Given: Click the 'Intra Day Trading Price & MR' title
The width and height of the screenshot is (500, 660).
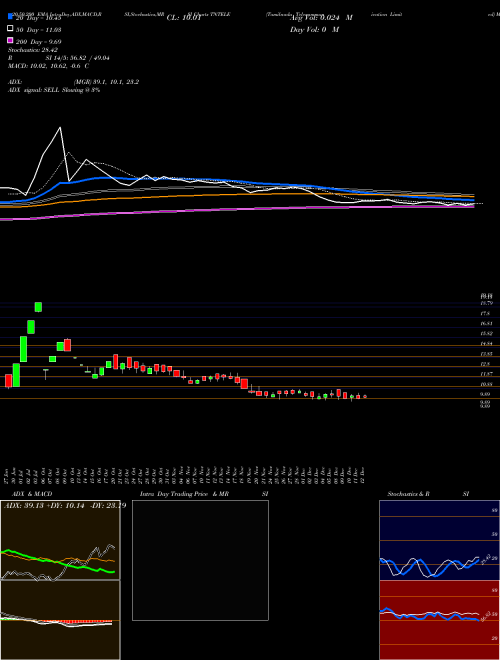Looking at the screenshot, I should (184, 494).
